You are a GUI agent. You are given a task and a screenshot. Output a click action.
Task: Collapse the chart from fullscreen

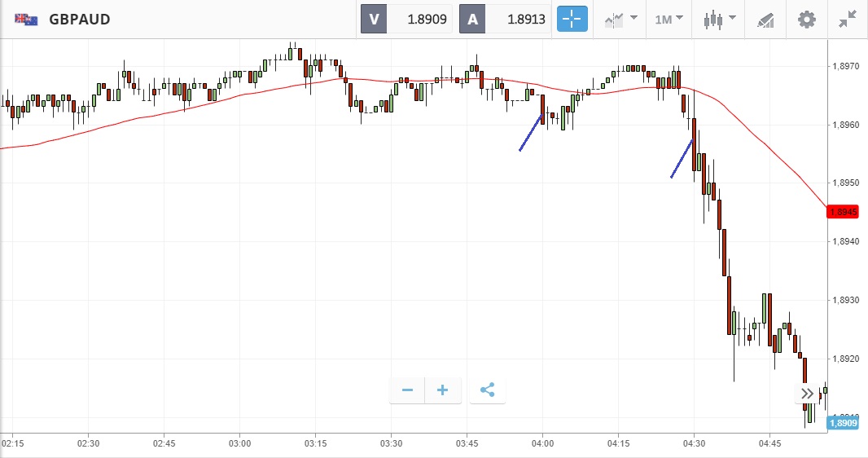coord(848,19)
